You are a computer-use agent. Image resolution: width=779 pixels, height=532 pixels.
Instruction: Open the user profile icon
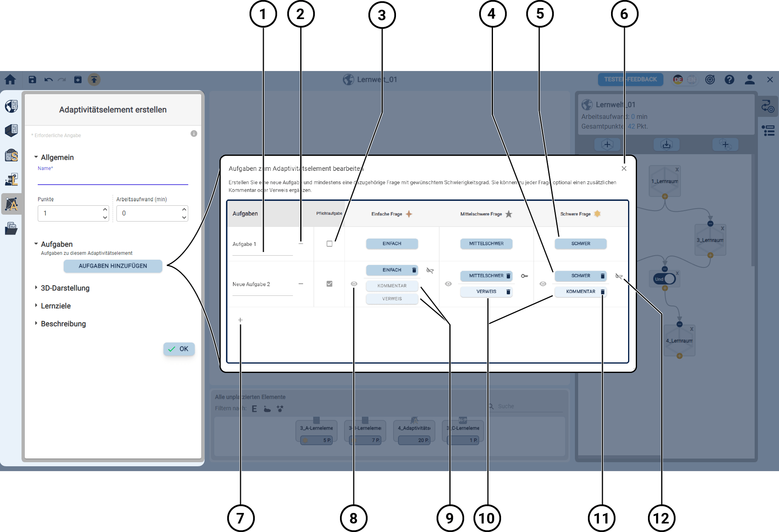[x=750, y=80]
